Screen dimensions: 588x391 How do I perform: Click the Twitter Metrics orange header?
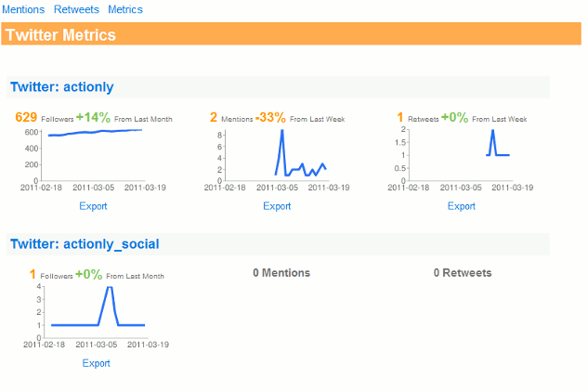click(x=291, y=34)
